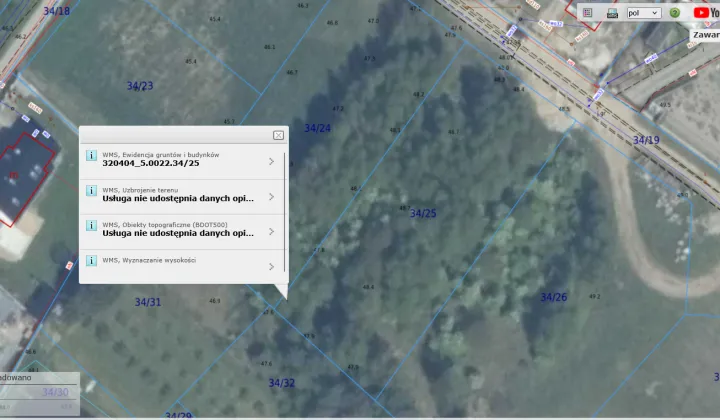Image resolution: width=720 pixels, height=420 pixels.
Task: Expand the Uzbrojenie terenu row arrow
Action: [x=271, y=197]
